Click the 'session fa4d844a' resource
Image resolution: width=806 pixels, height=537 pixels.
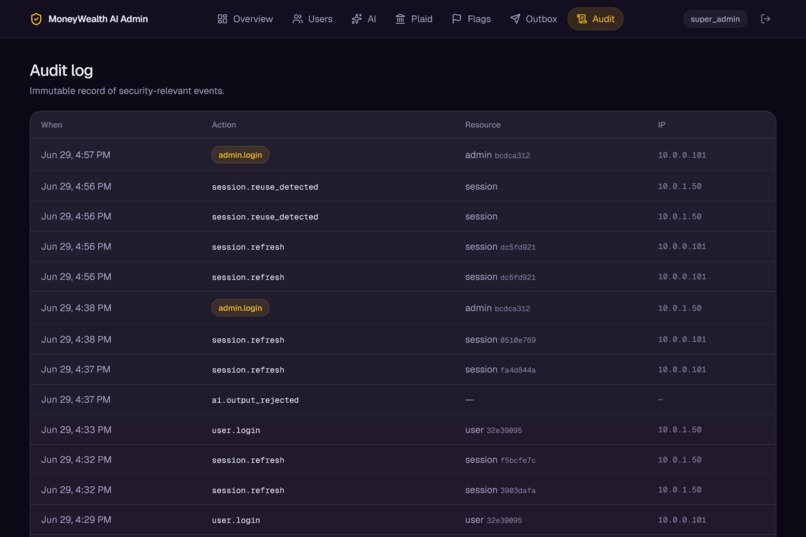(x=500, y=369)
